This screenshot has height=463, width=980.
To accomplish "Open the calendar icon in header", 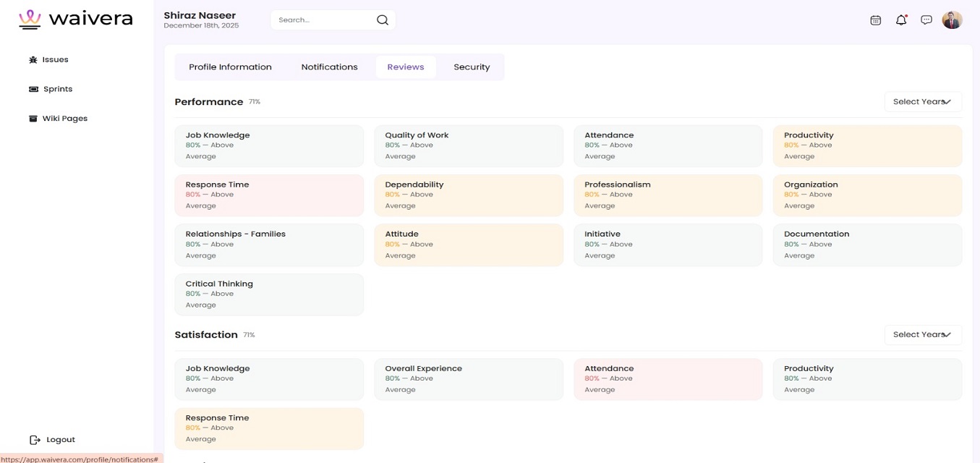I will point(875,20).
